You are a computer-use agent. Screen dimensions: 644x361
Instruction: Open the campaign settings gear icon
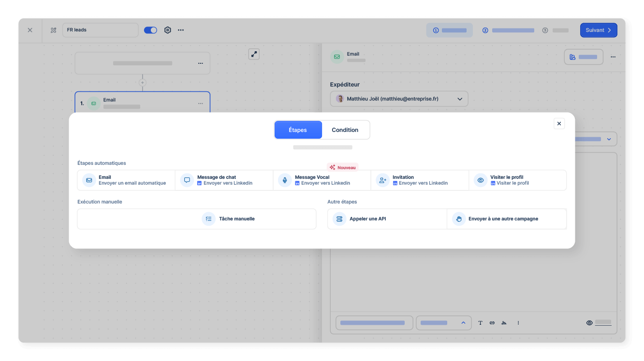pos(167,30)
